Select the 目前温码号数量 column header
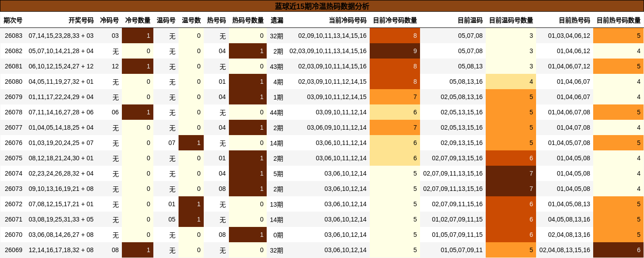Image resolution: width=644 pixels, height=258 pixels. coord(511,20)
